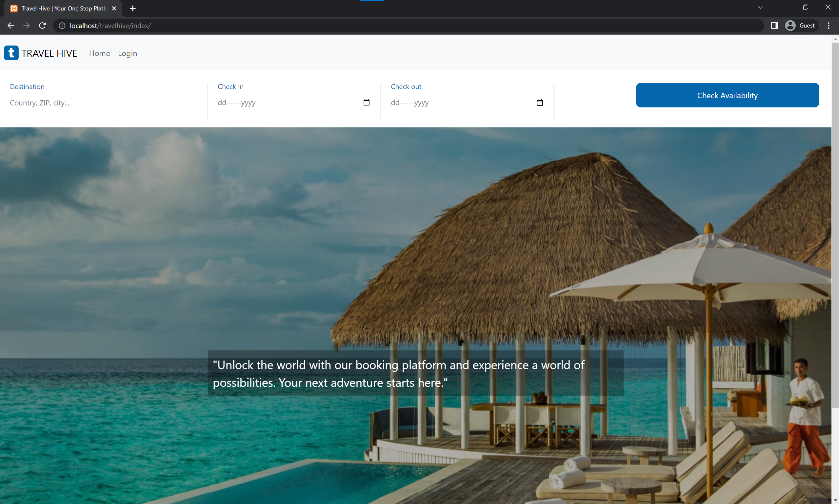This screenshot has height=504, width=839.
Task: Toggle the browser side panel icon
Action: [x=774, y=26]
